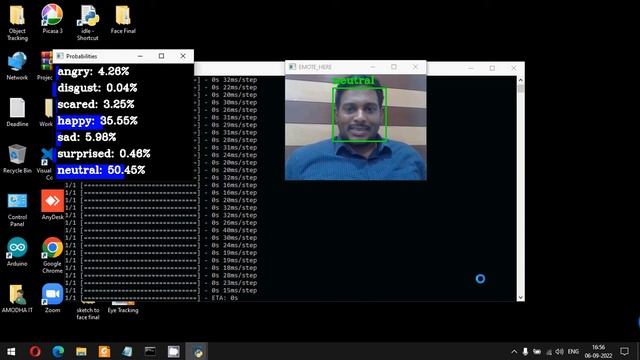Minimize the console window
The height and width of the screenshot is (360, 640).
click(x=471, y=68)
